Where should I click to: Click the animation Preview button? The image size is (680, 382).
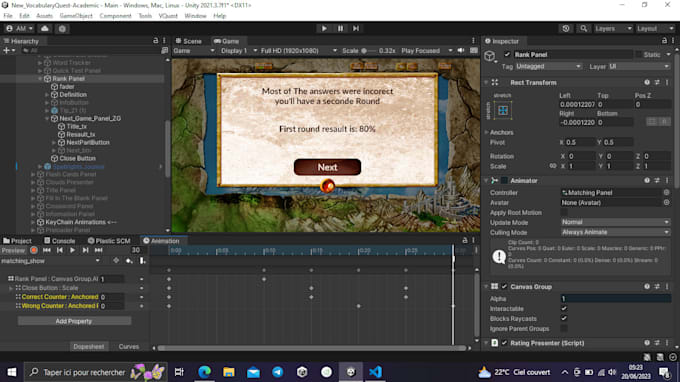pyautogui.click(x=13, y=250)
